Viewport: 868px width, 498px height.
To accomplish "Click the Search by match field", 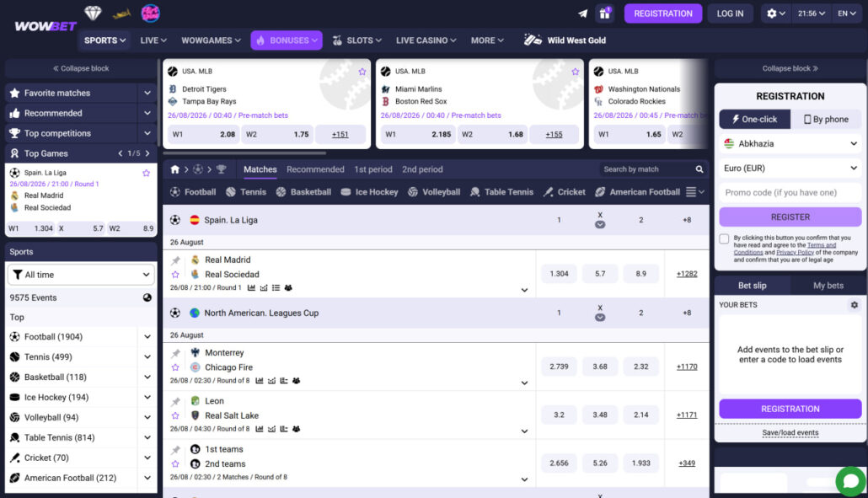I will [646, 169].
